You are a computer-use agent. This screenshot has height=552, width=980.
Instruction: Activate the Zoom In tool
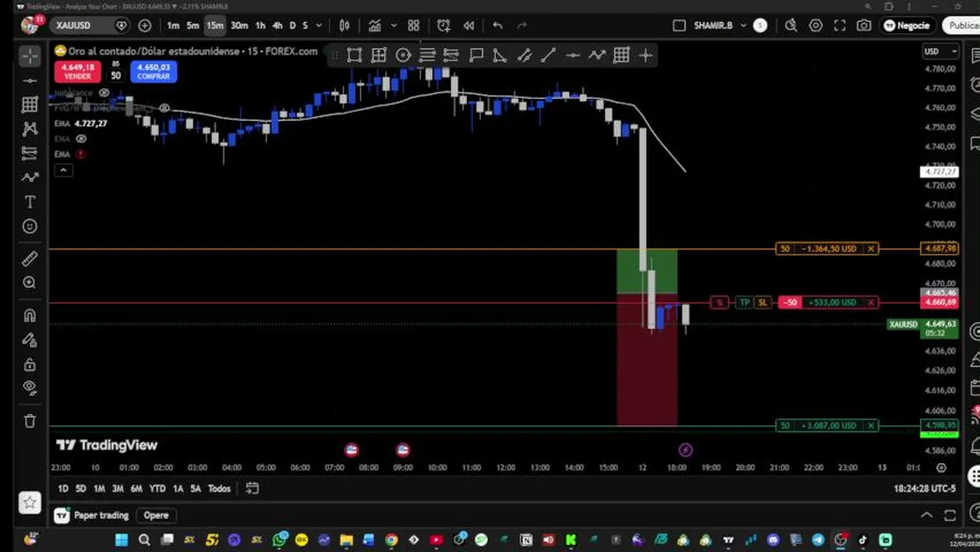click(30, 283)
